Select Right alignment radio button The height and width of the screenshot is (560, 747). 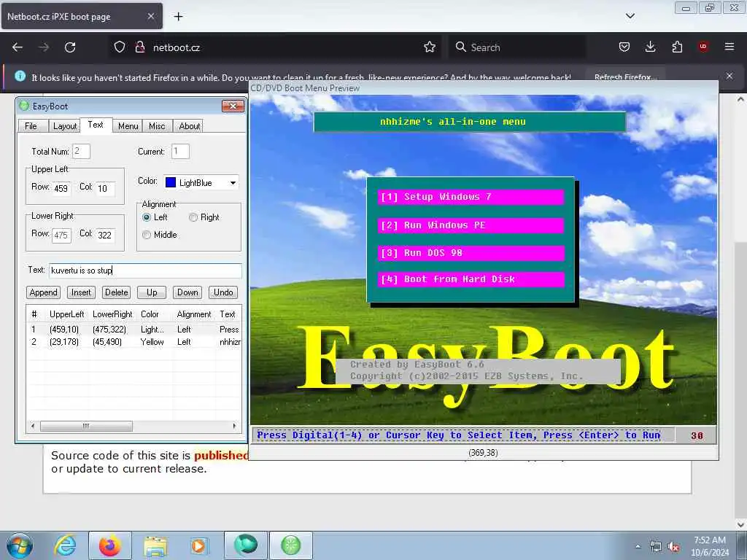193,217
